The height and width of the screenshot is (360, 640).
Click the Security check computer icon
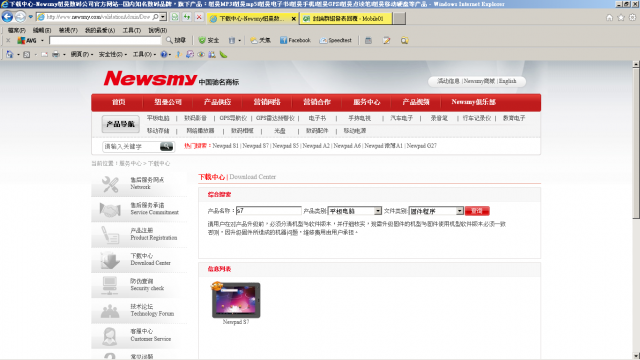coord(110,286)
